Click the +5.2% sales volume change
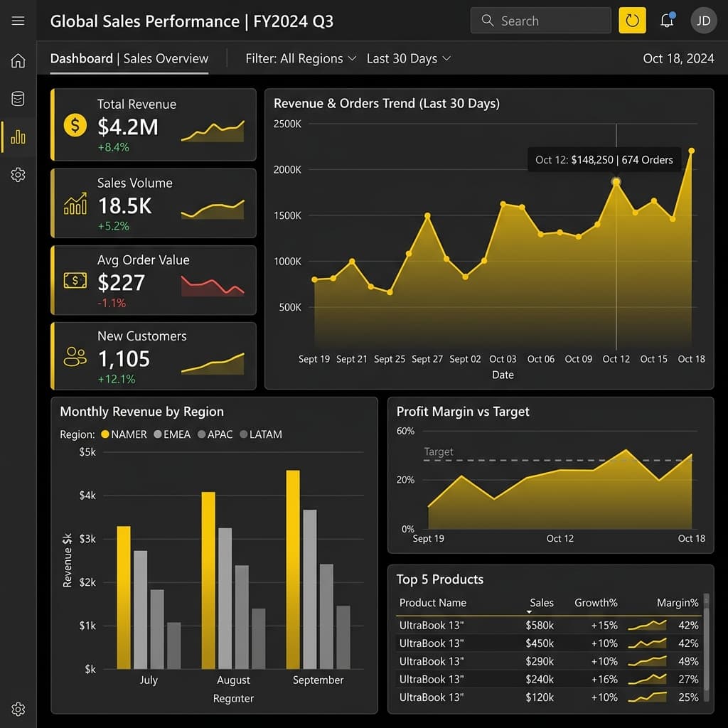 click(x=113, y=226)
